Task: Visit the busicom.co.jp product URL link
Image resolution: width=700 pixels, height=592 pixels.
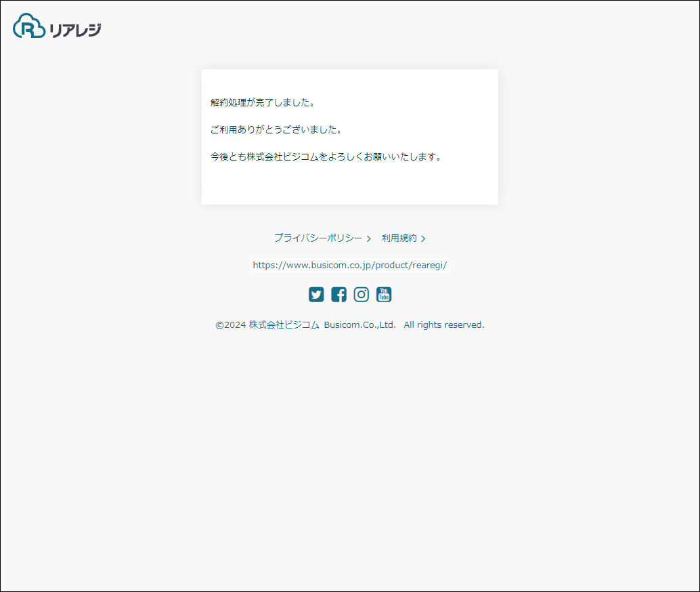Action: [349, 265]
